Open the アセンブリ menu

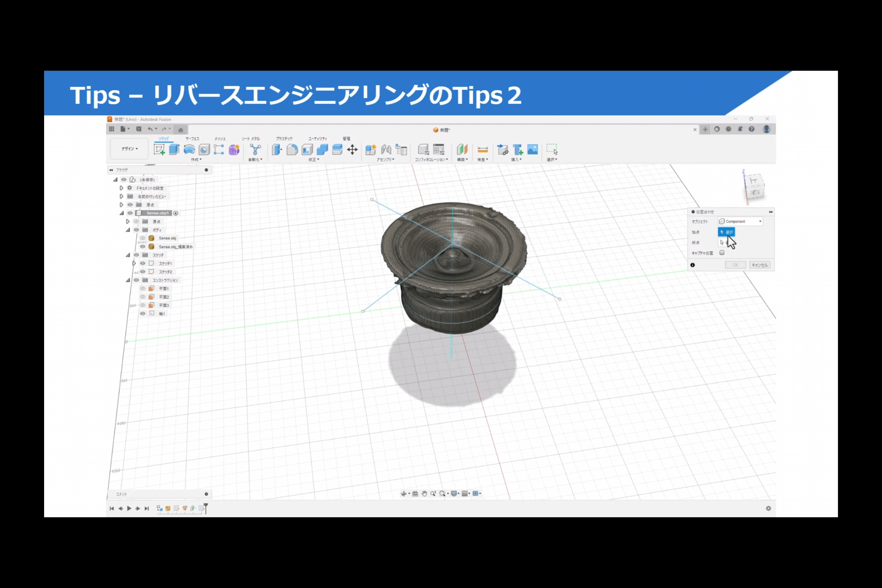pos(385,159)
